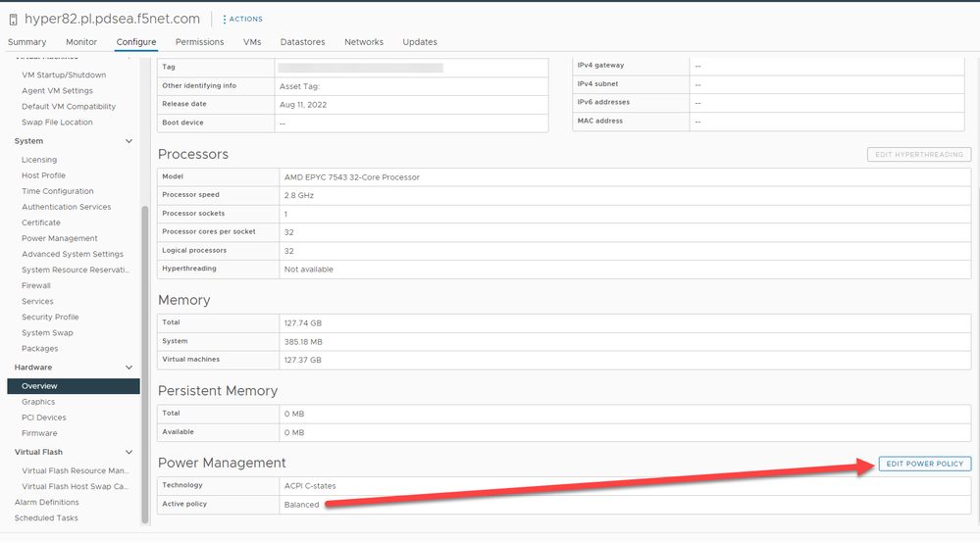Open Scheduled Tasks in the sidebar
Image resolution: width=980 pixels, height=542 pixels.
[46, 517]
